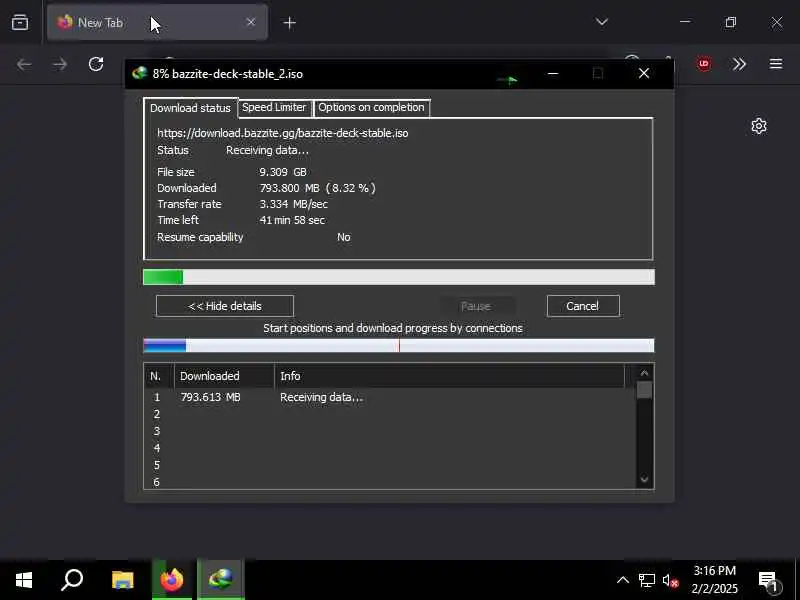Click the greyed Pause button
Screen dimensions: 800x600
coord(476,306)
